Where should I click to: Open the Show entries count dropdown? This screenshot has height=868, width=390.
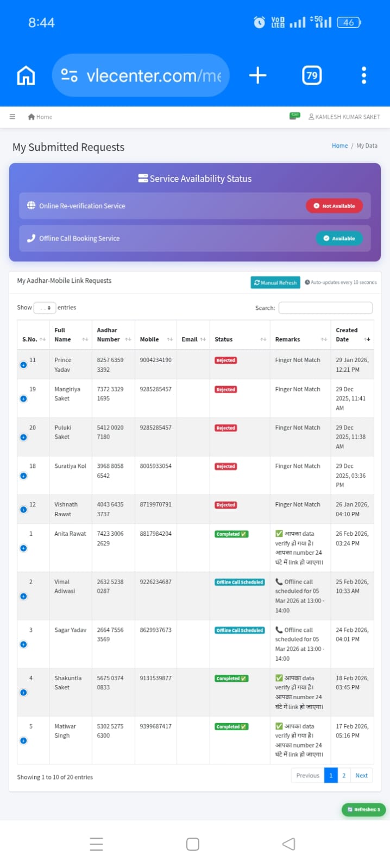click(x=45, y=308)
